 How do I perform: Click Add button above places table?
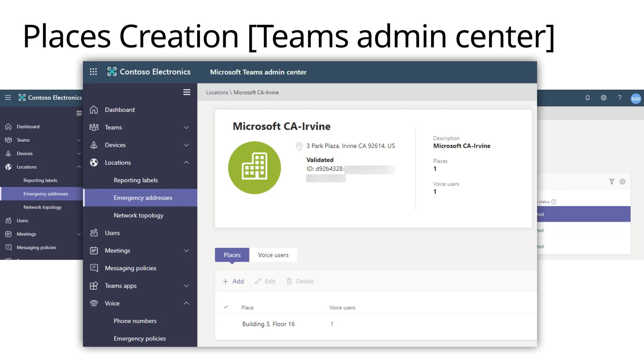(233, 281)
